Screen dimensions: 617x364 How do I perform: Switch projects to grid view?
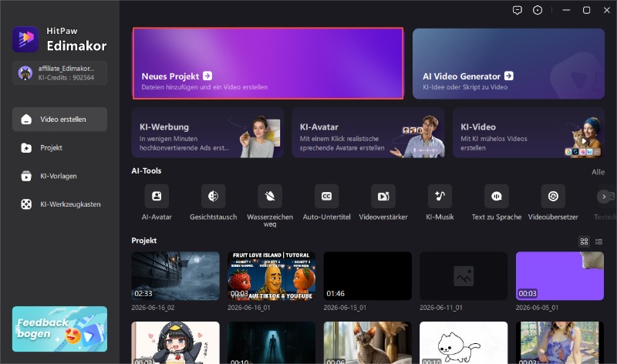click(585, 241)
